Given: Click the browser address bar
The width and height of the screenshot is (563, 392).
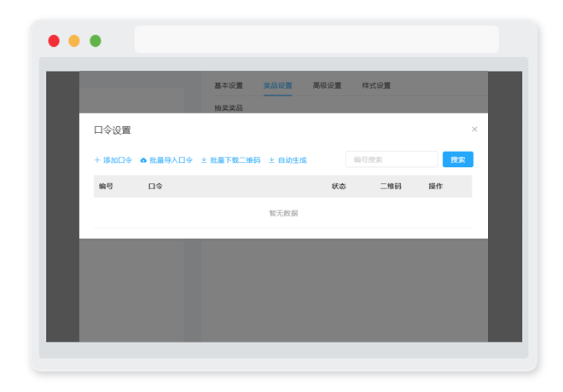Looking at the screenshot, I should click(x=316, y=40).
